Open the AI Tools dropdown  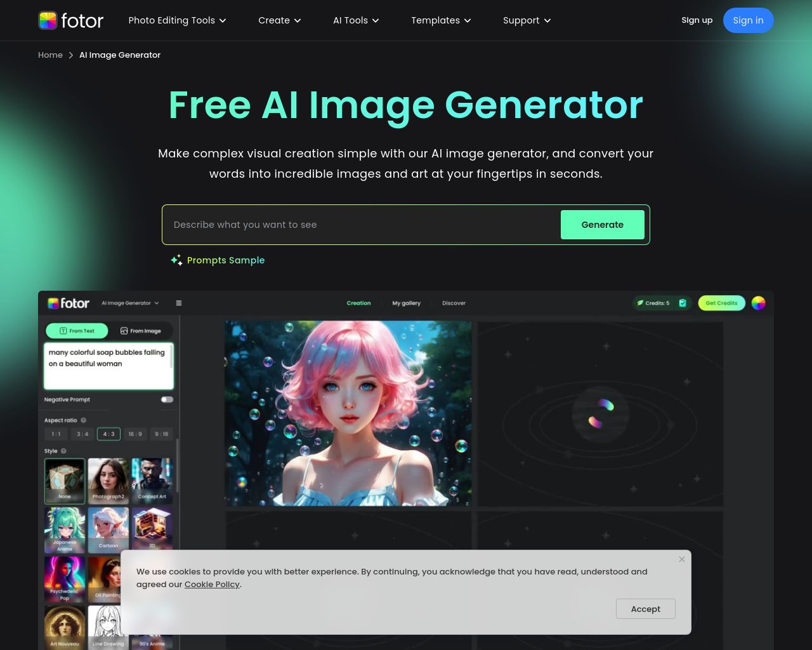[x=355, y=20]
